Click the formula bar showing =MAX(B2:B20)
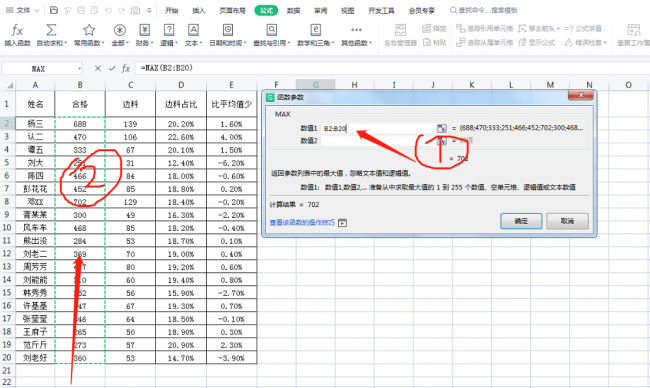 coord(392,68)
